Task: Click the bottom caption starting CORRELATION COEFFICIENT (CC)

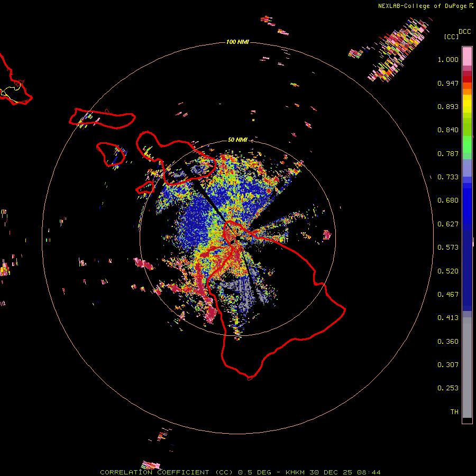Action: 240,472
